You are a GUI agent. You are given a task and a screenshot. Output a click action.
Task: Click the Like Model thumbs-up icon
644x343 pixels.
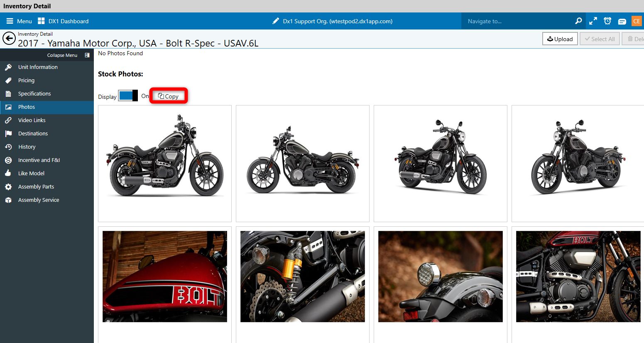point(8,173)
